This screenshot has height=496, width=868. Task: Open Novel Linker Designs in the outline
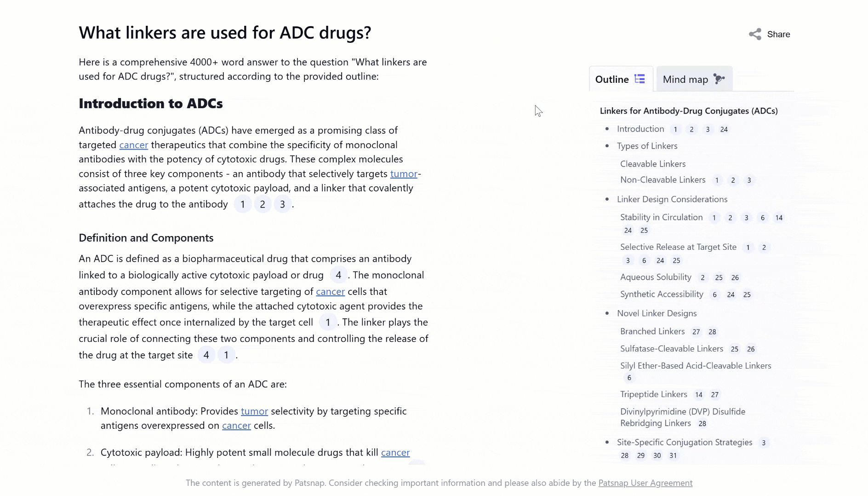point(657,313)
